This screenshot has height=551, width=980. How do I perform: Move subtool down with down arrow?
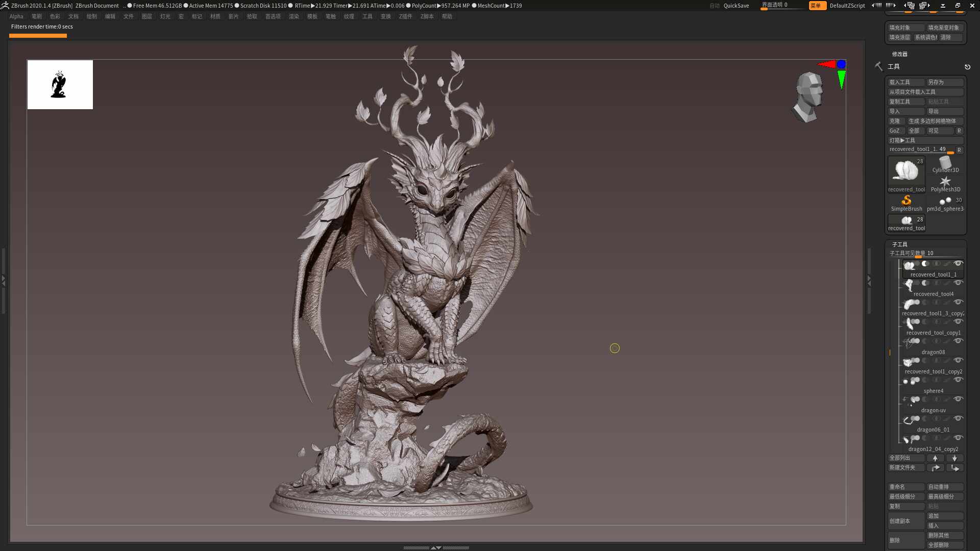[955, 458]
